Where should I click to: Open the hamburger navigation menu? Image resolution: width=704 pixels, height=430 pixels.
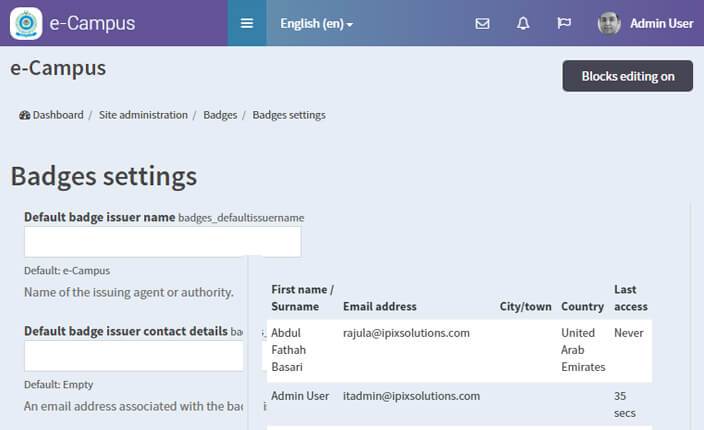(246, 23)
